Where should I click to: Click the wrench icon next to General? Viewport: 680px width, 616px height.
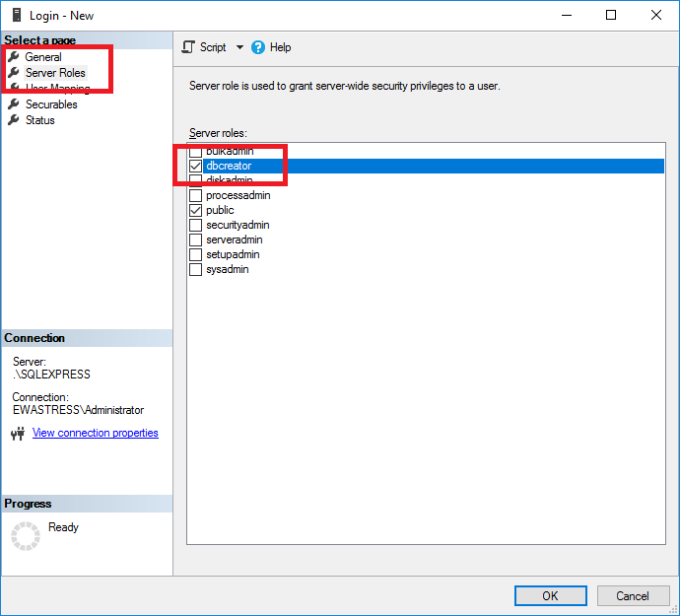pos(14,57)
